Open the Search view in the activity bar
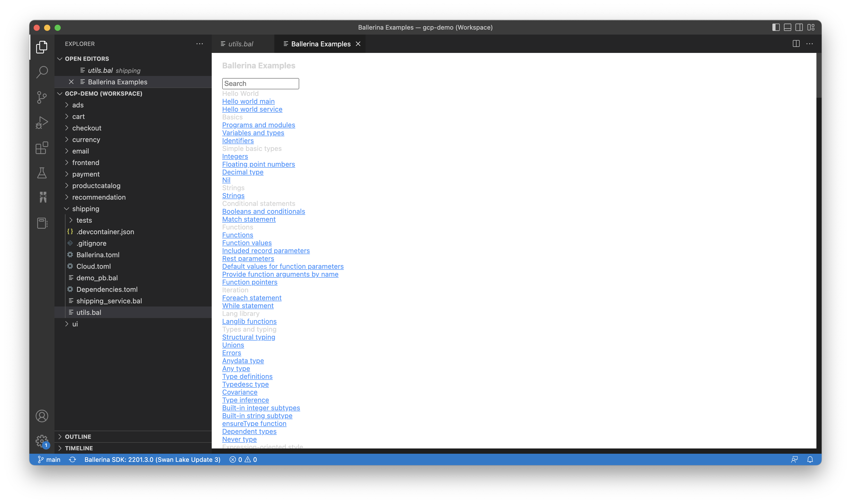The image size is (851, 504). pyautogui.click(x=41, y=72)
